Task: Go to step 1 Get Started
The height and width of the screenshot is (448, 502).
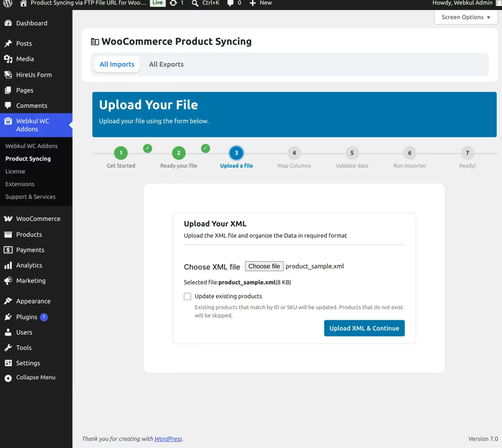Action: 121,153
